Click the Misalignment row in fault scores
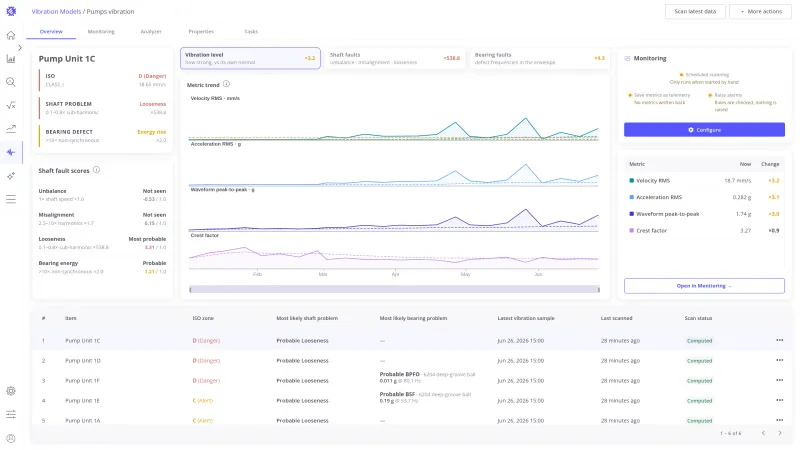Image resolution: width=800 pixels, height=450 pixels. click(102, 219)
